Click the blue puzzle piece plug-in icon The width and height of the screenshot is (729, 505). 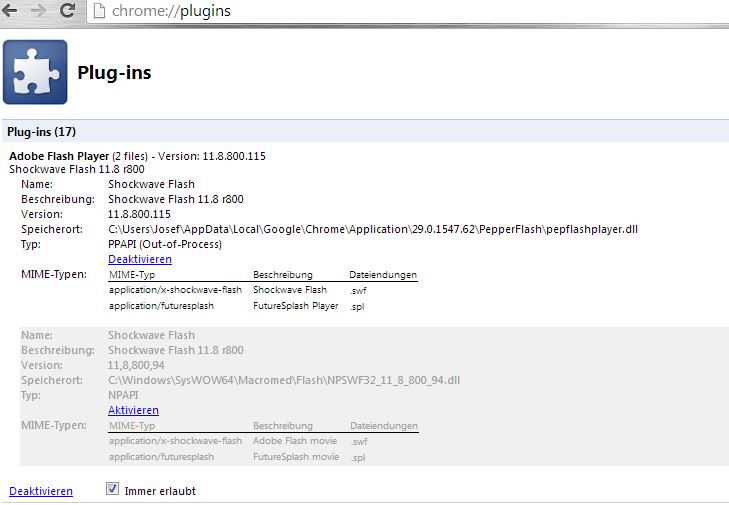[x=35, y=72]
